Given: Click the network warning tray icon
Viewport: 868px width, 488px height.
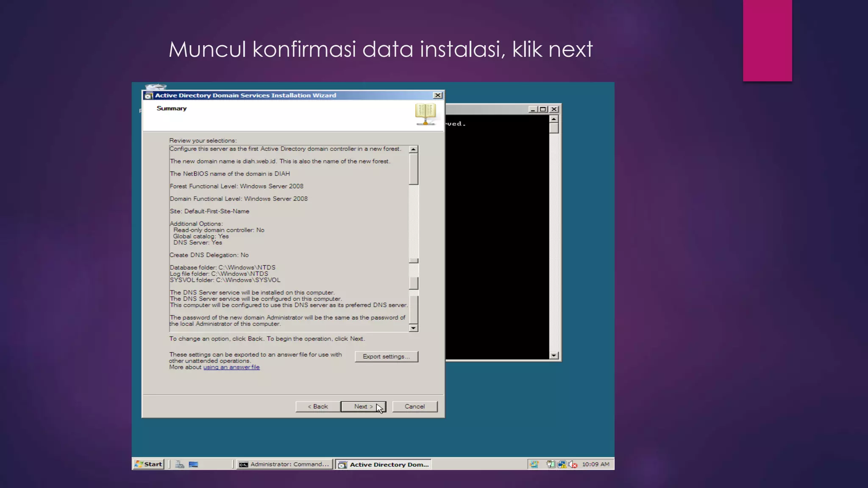Looking at the screenshot, I should point(562,464).
